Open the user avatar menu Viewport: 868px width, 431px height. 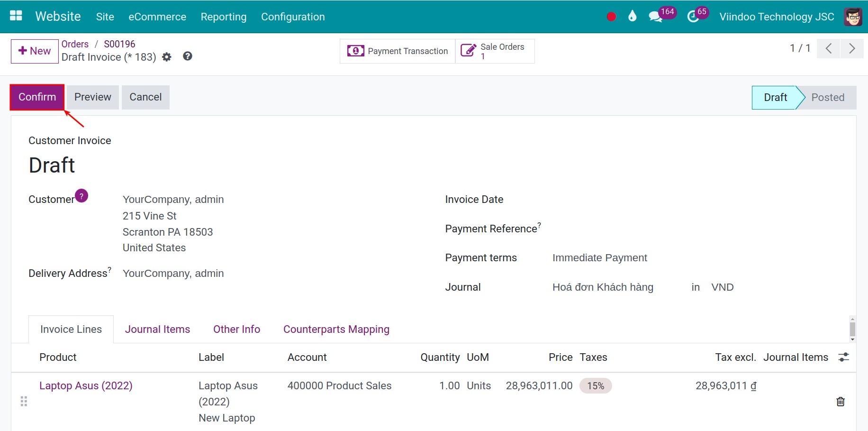point(853,17)
